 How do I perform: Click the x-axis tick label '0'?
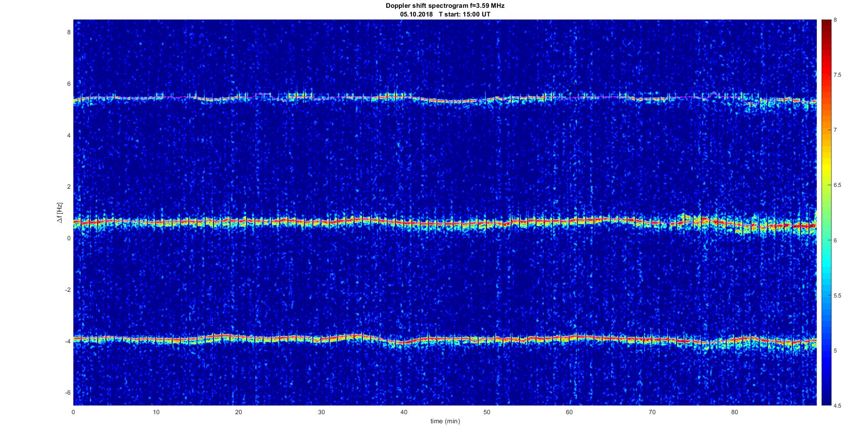pos(73,412)
